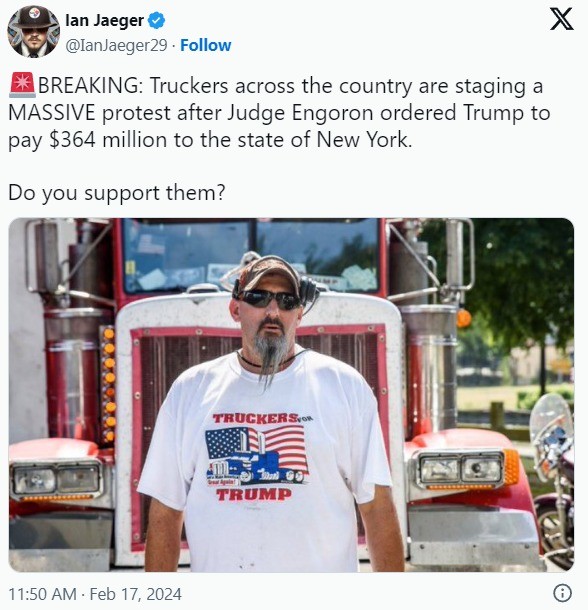The image size is (588, 610).
Task: Open the Ian Jaeger display name
Action: click(x=105, y=20)
